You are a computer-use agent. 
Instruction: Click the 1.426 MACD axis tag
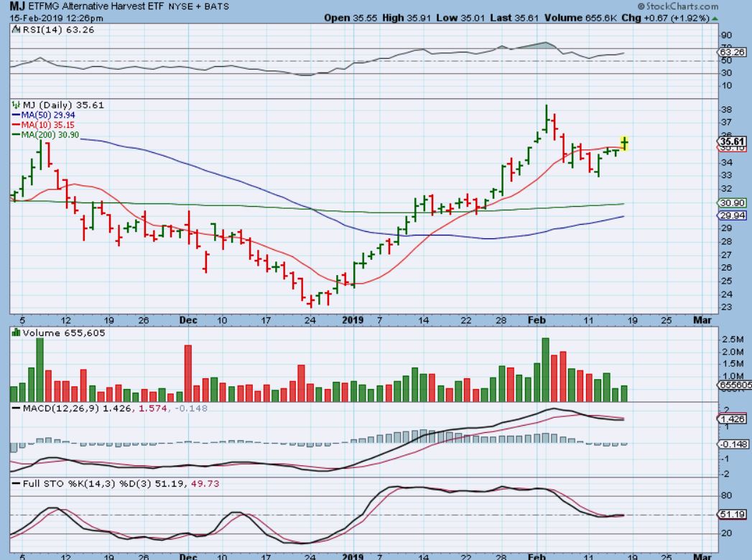733,419
